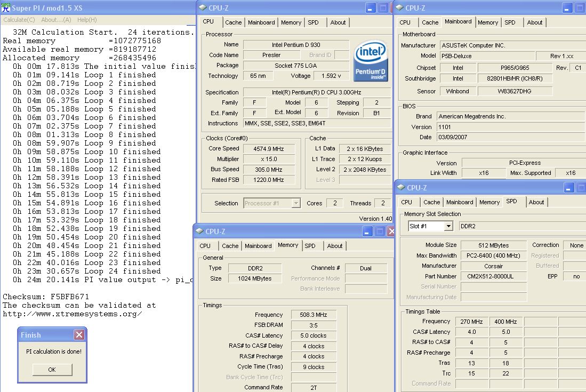Select Cache tab in SPD window

tap(432, 202)
